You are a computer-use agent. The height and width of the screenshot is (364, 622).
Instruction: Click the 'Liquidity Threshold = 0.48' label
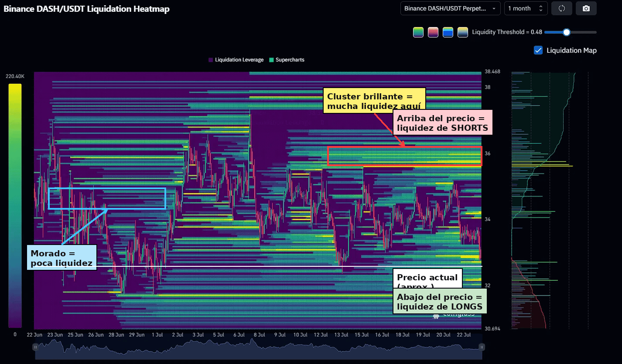(x=507, y=32)
